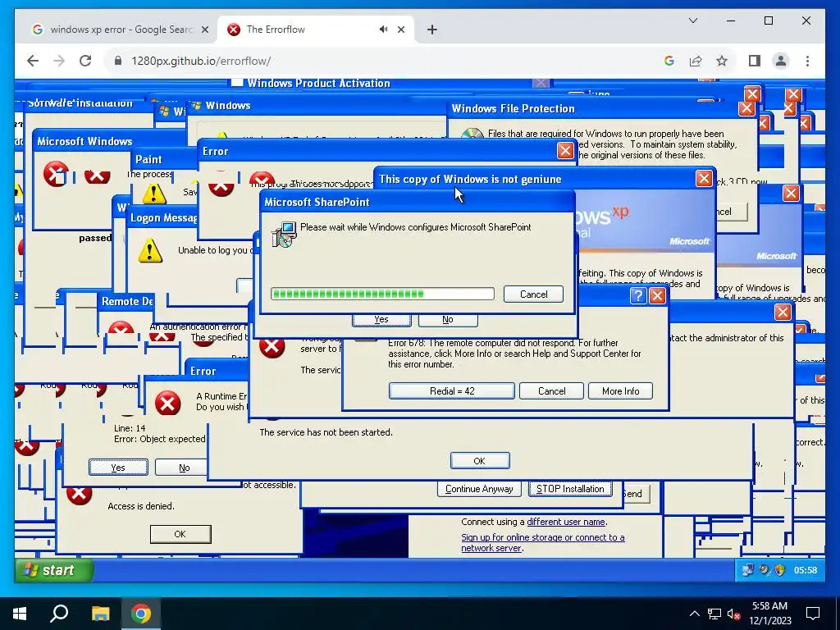Open the Chrome three-dot menu
840x630 pixels.
807,61
